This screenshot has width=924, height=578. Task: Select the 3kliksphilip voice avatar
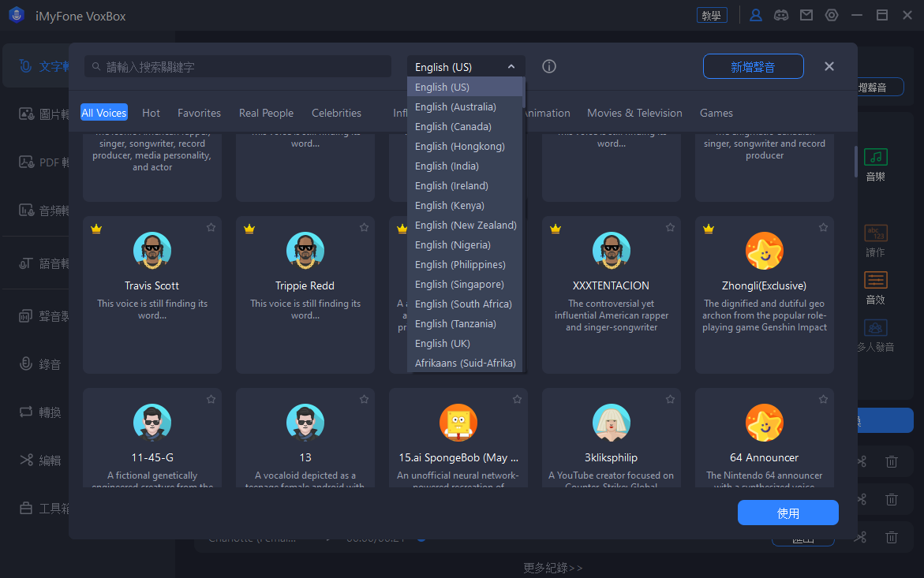click(611, 423)
